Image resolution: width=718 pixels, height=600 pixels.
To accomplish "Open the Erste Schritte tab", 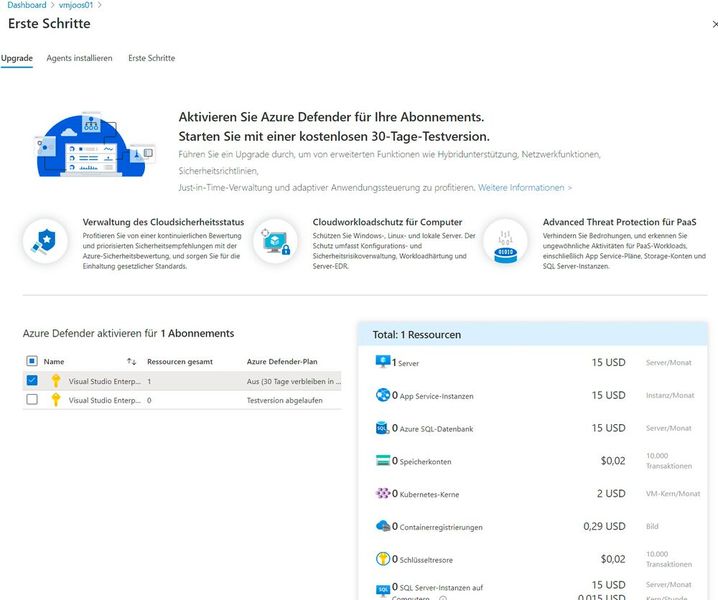I will 152,58.
